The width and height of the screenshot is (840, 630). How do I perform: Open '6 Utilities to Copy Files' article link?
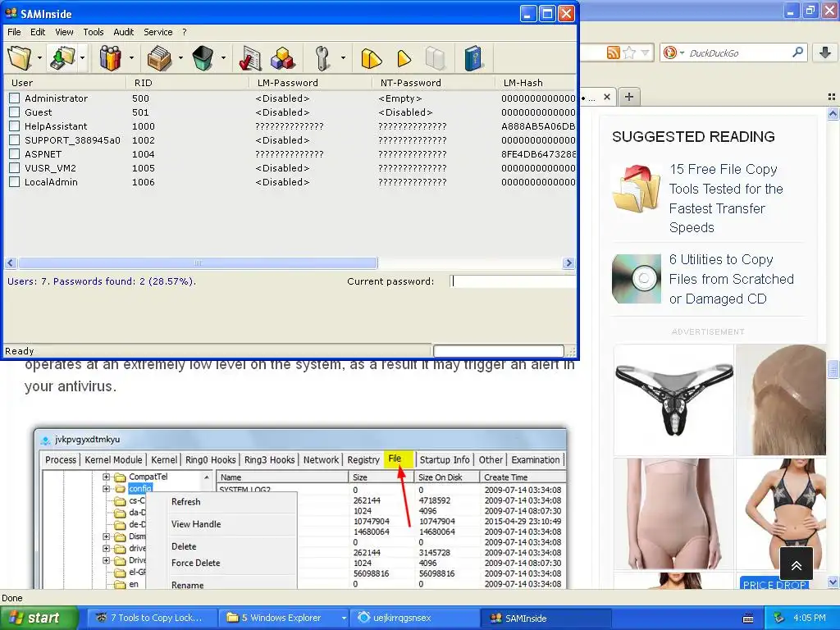coord(731,279)
